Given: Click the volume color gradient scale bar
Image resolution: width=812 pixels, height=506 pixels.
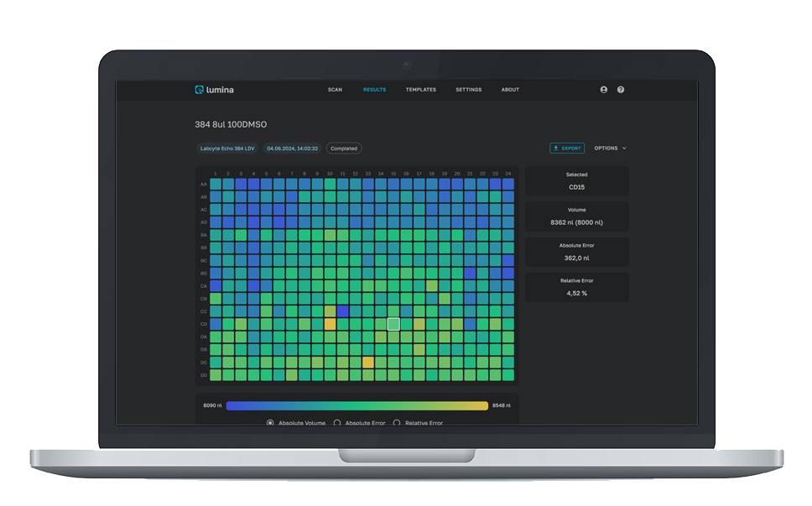Looking at the screenshot, I should click(x=357, y=405).
